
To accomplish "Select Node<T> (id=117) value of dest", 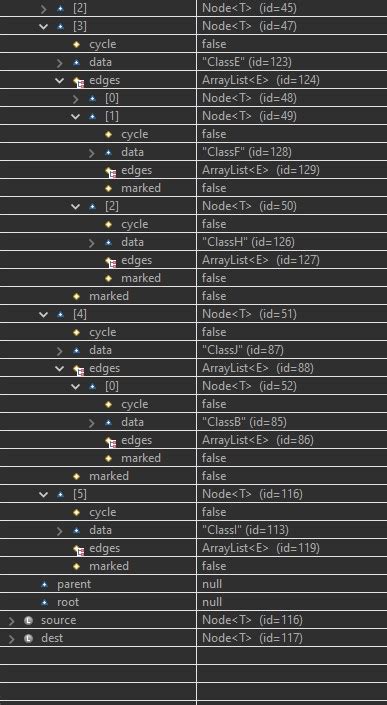I will coord(253,638).
